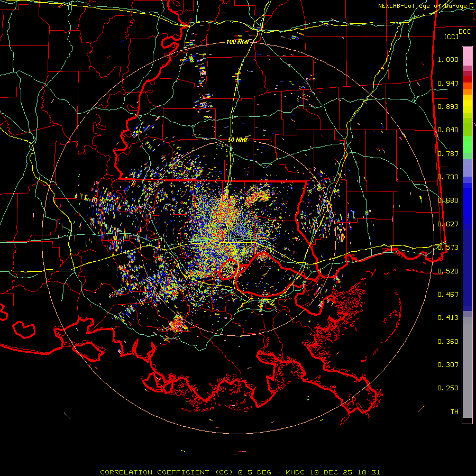The height and width of the screenshot is (476, 476).
Task: Click the 0.360 legend value
Action: pos(448,342)
